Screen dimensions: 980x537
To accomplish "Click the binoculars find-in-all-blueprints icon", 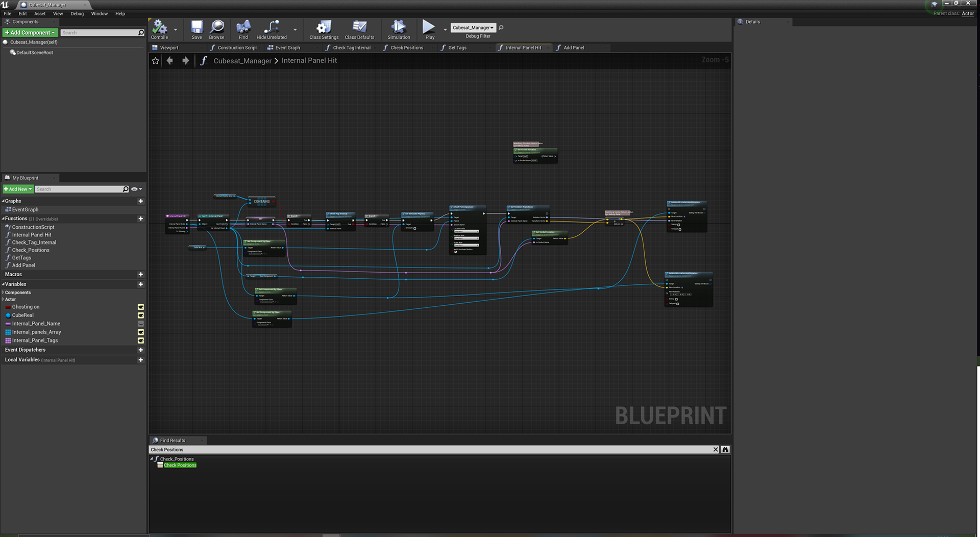I will pyautogui.click(x=725, y=450).
